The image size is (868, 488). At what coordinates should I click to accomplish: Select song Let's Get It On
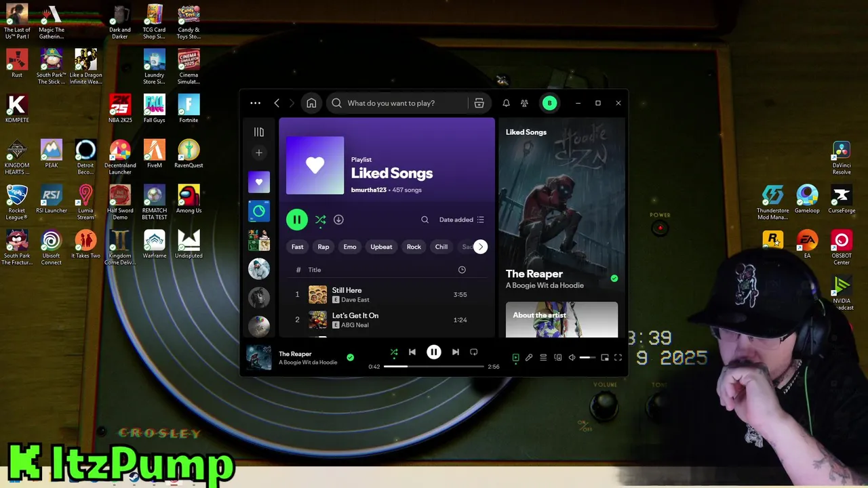(355, 315)
